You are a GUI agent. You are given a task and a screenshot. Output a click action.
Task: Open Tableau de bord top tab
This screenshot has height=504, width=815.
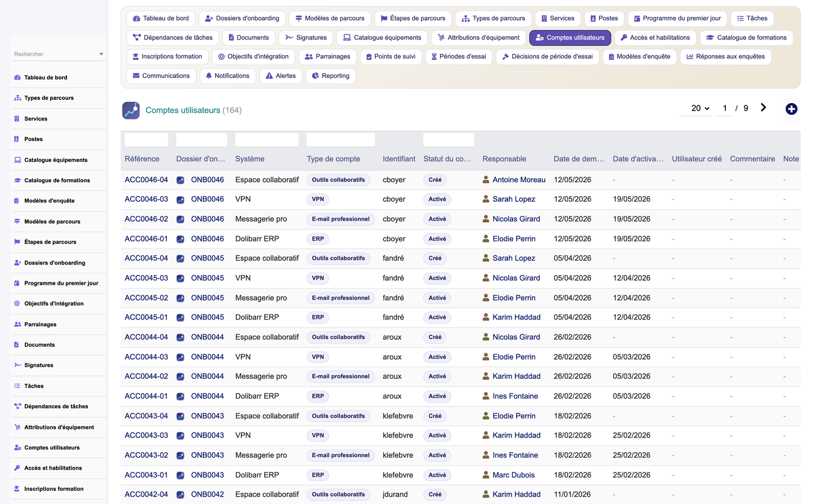(x=161, y=19)
